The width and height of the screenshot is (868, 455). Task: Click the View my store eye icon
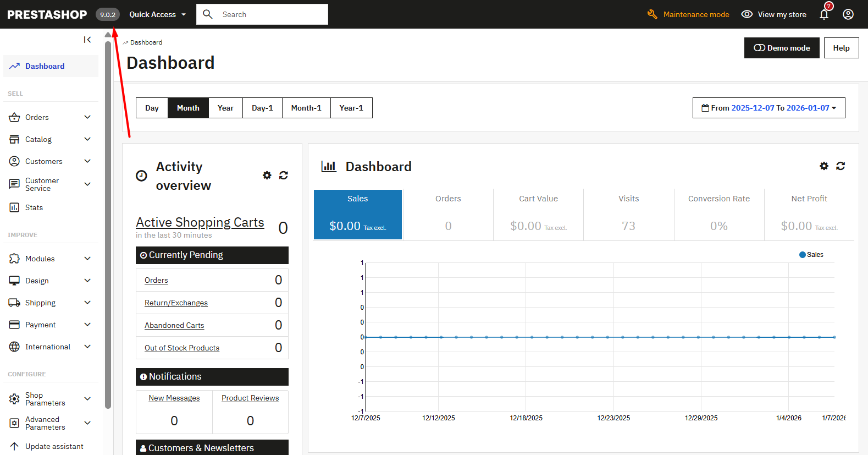747,14
